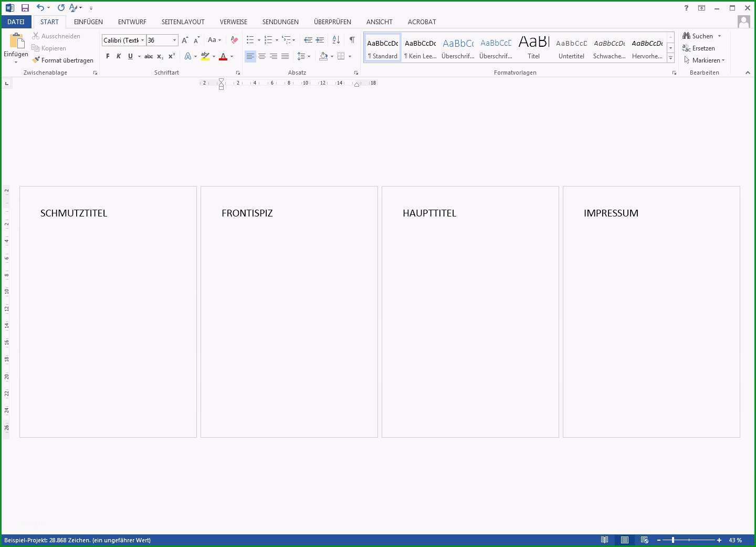The height and width of the screenshot is (547, 756).
Task: Cut selection with Ausschneiden
Action: pos(56,36)
